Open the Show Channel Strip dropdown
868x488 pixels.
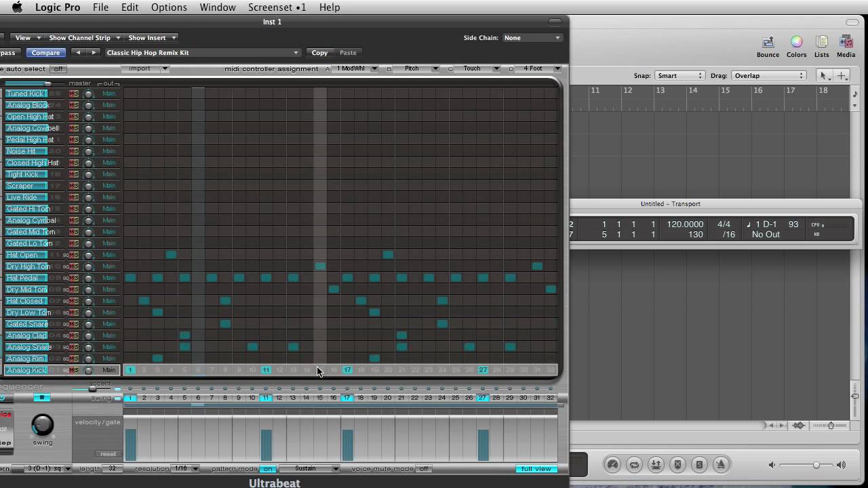(x=85, y=38)
